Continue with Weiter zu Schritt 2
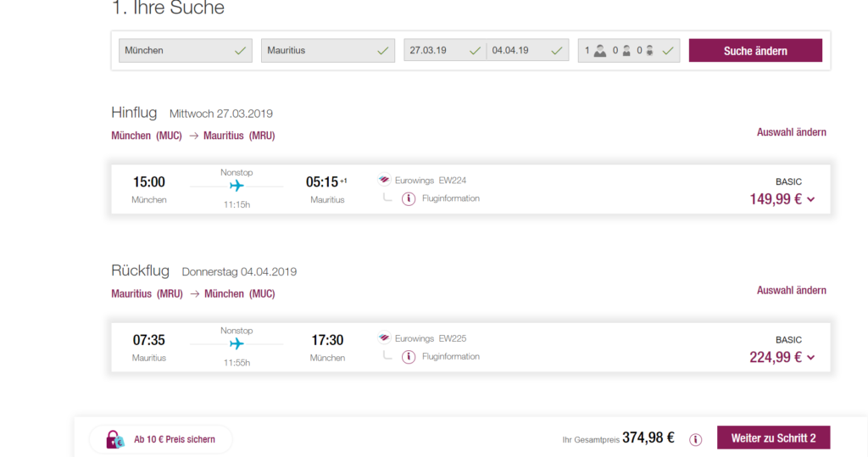This screenshot has width=868, height=457. pyautogui.click(x=773, y=438)
